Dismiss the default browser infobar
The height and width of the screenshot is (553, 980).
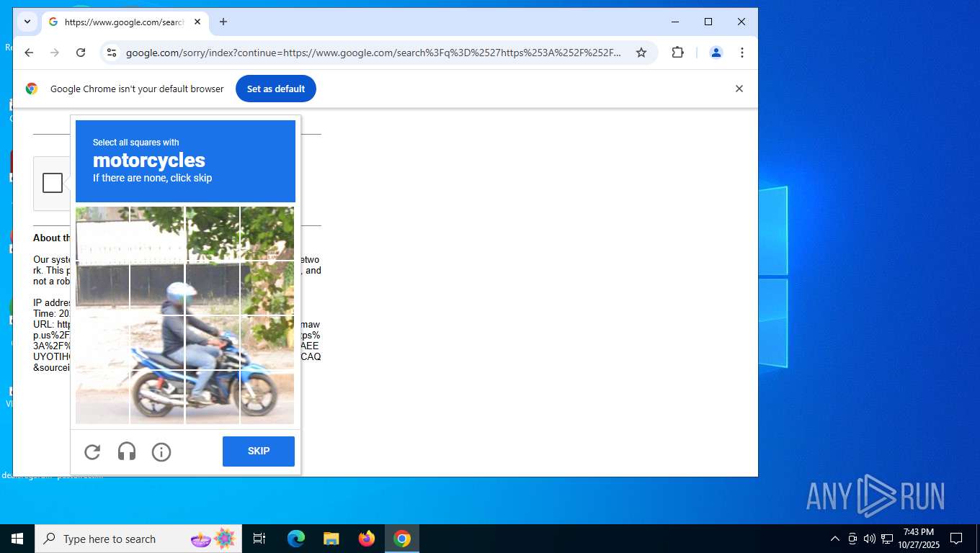(x=739, y=89)
